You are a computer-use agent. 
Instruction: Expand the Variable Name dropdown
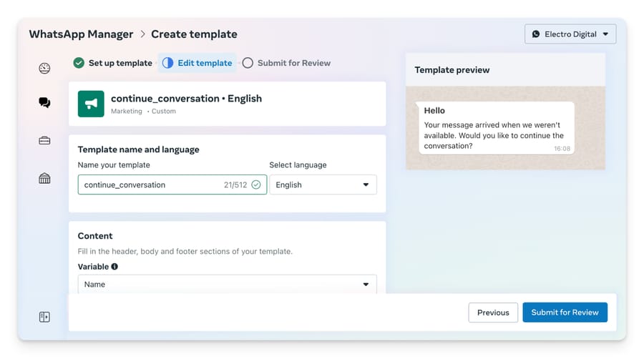coord(227,284)
